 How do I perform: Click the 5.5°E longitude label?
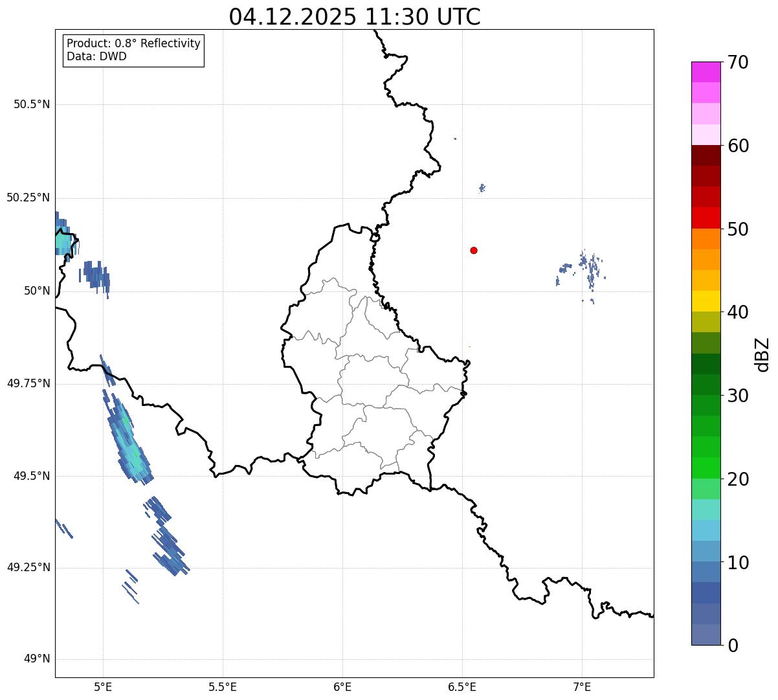pos(223,686)
